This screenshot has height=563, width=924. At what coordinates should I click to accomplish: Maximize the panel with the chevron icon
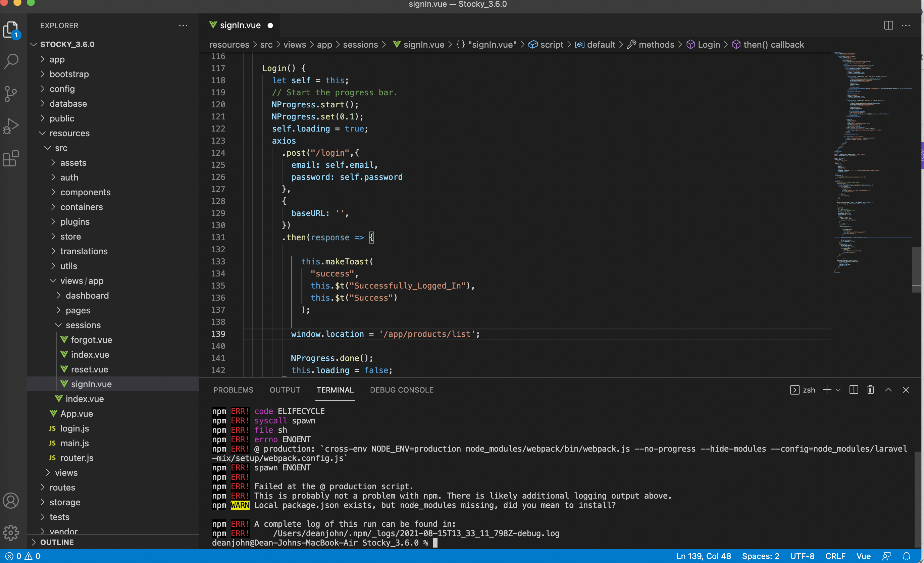[888, 390]
